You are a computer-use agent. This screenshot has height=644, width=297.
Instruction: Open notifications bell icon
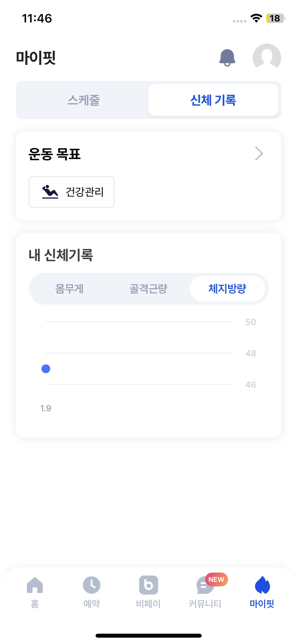(x=227, y=58)
